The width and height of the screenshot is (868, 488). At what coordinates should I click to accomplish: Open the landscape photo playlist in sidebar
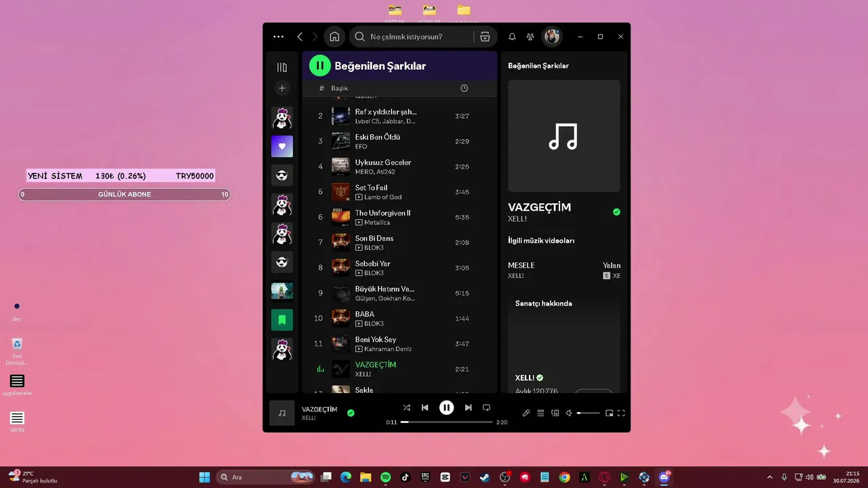tap(282, 291)
